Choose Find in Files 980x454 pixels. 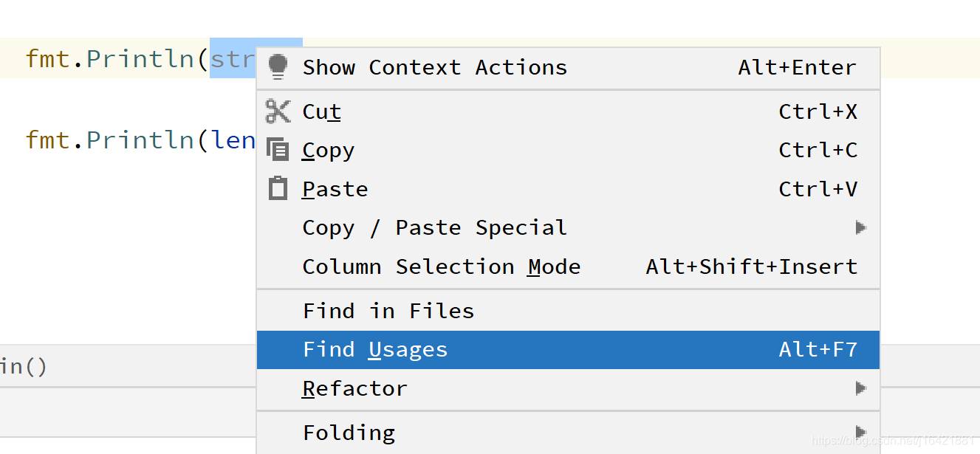388,310
